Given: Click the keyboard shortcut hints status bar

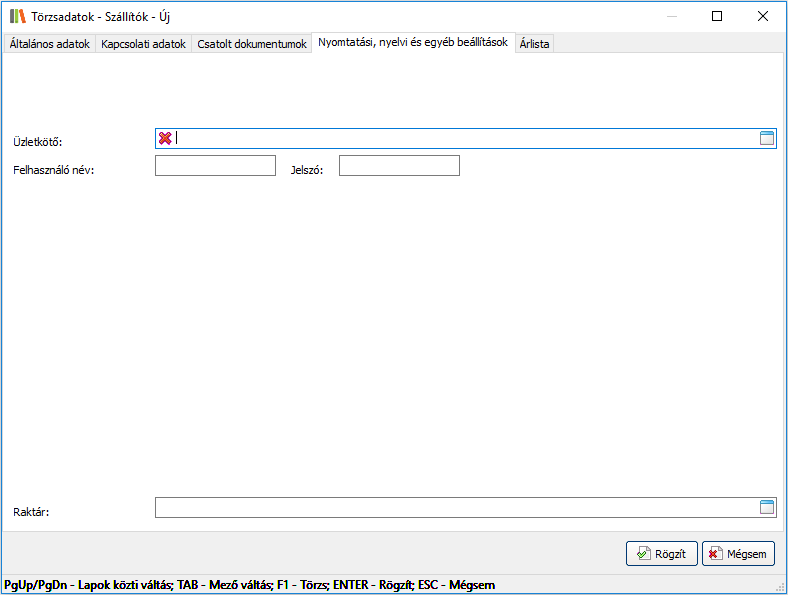Looking at the screenshot, I should click(250, 585).
